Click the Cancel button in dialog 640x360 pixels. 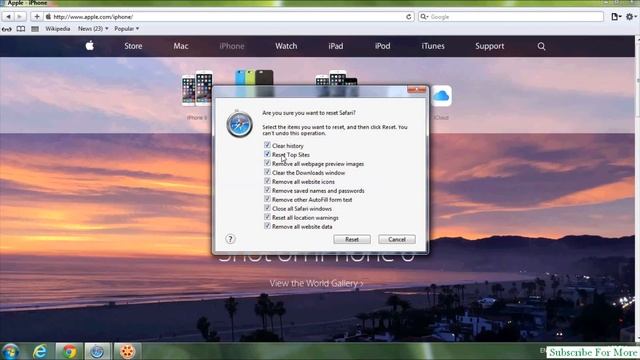397,240
